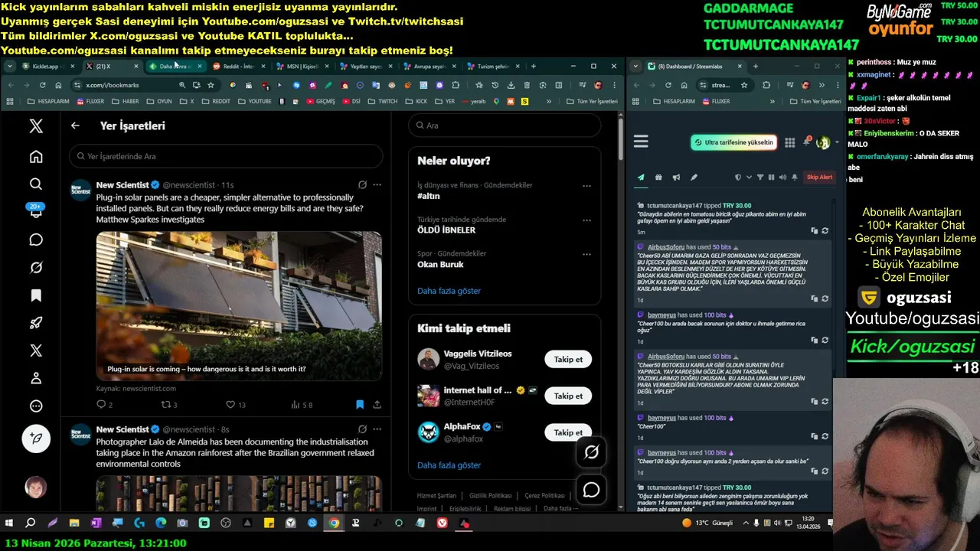Open the Grok icon in X sidebar

coord(36,267)
